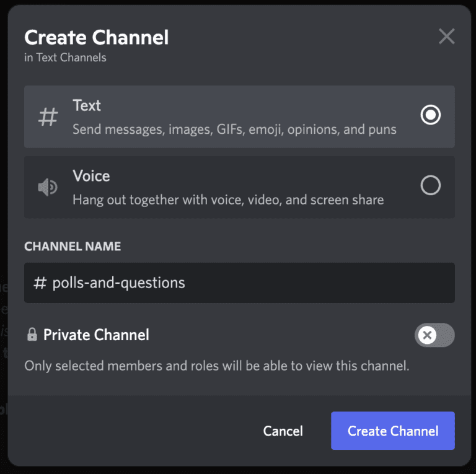Click the blue Create Channel button
This screenshot has height=474, width=476.
point(393,431)
